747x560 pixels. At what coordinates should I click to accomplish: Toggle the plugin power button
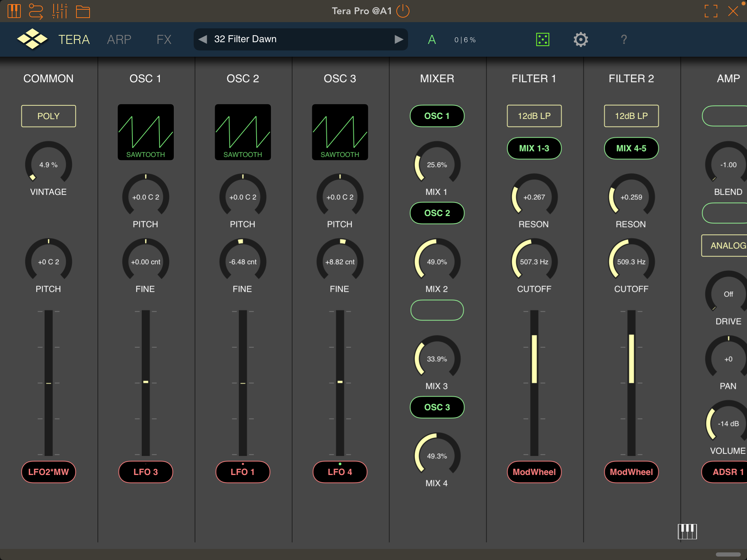(x=403, y=11)
